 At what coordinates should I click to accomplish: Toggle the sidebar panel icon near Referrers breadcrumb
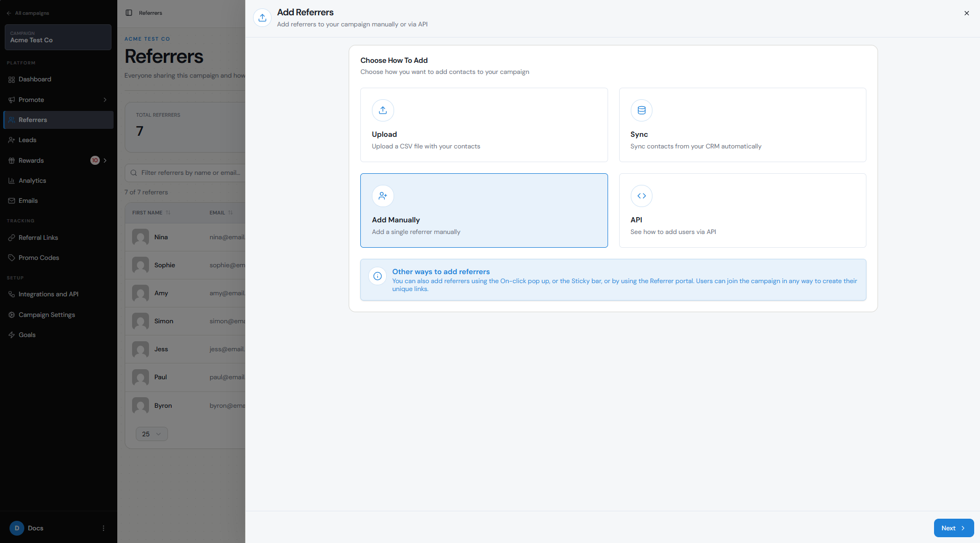(x=129, y=13)
